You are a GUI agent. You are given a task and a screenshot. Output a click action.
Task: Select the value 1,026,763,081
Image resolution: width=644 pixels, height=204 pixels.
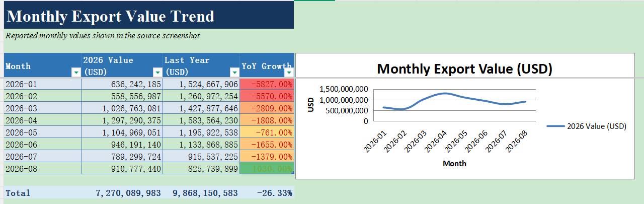point(122,108)
